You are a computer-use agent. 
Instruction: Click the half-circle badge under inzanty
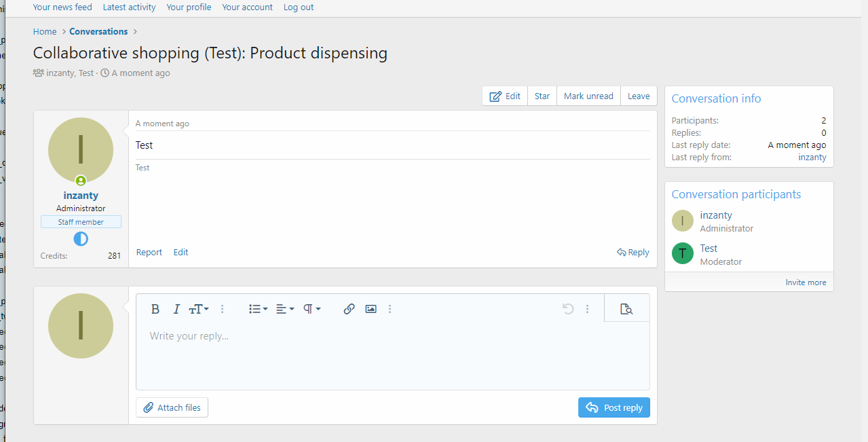81,239
